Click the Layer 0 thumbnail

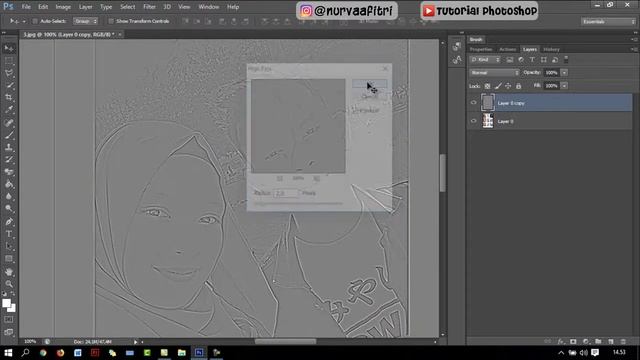pyautogui.click(x=488, y=121)
